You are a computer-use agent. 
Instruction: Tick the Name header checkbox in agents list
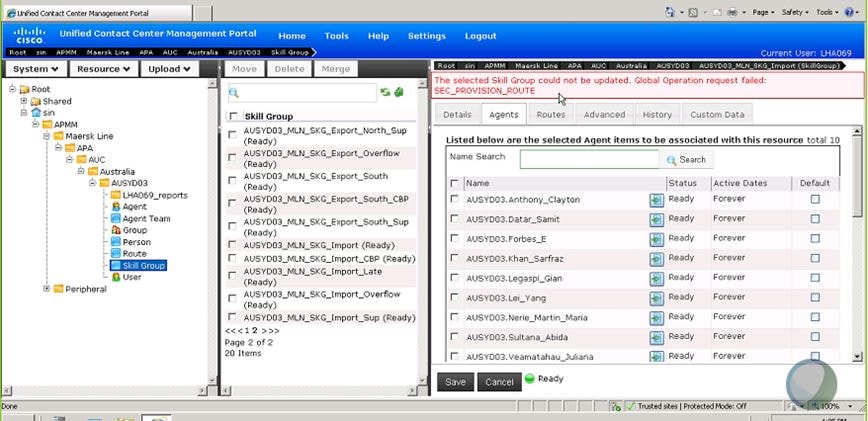454,183
